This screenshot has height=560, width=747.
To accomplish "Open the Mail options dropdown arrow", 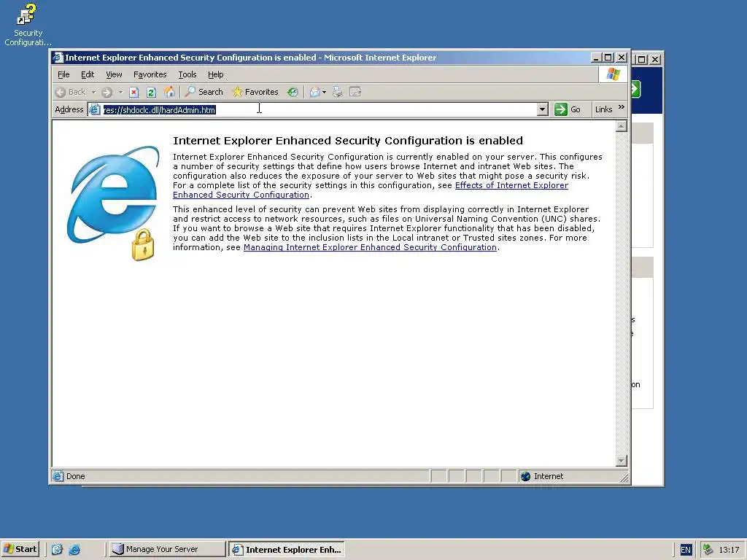I will point(325,92).
